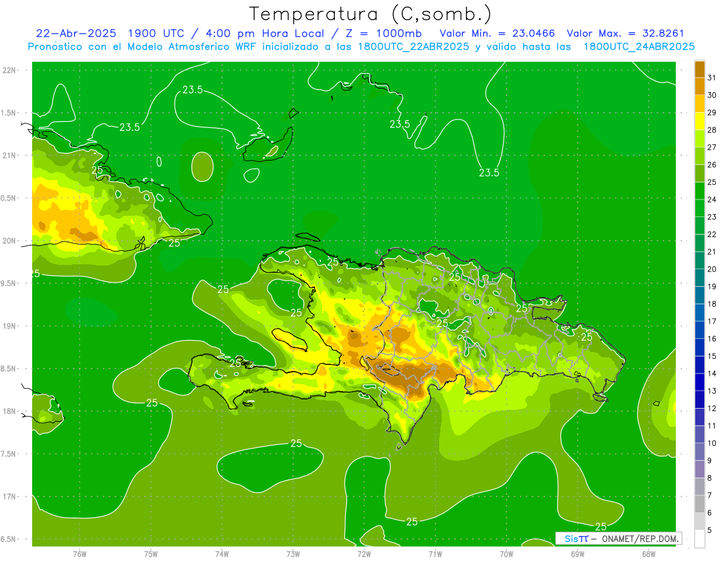Click the "76W" longitude axis label
This screenshot has width=728, height=562.
79,554
